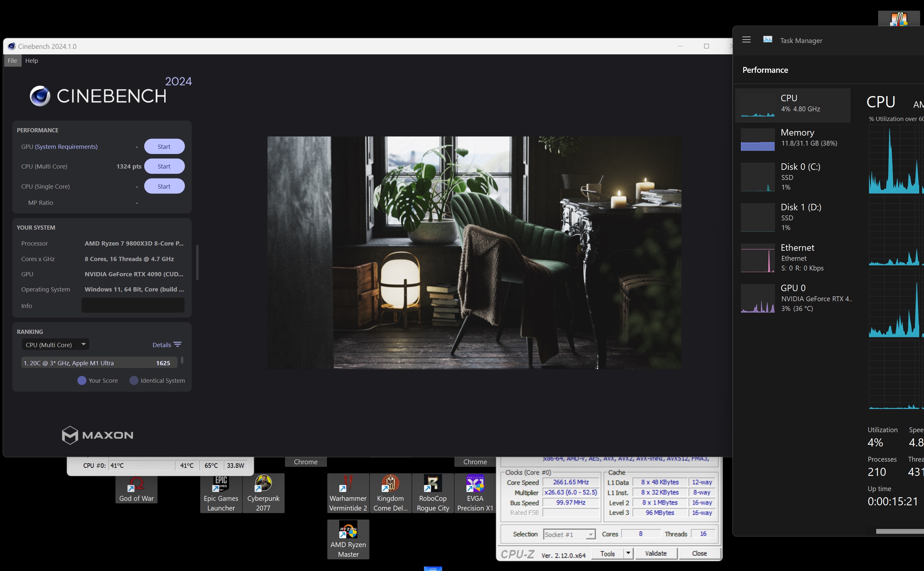Click the 1324 pts multi core score

129,166
